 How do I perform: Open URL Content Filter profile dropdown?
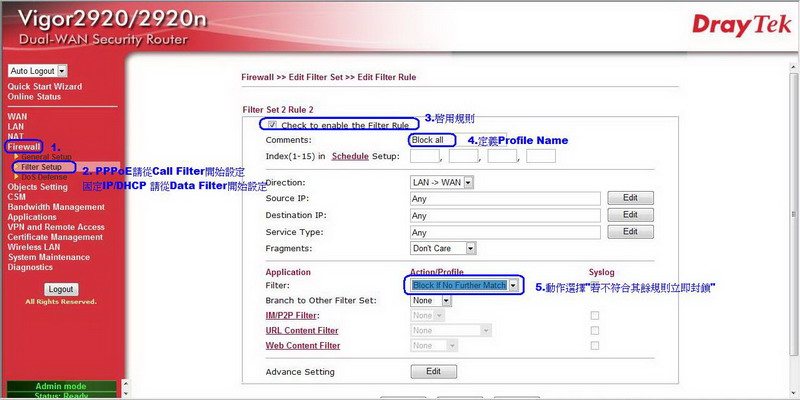(451, 331)
